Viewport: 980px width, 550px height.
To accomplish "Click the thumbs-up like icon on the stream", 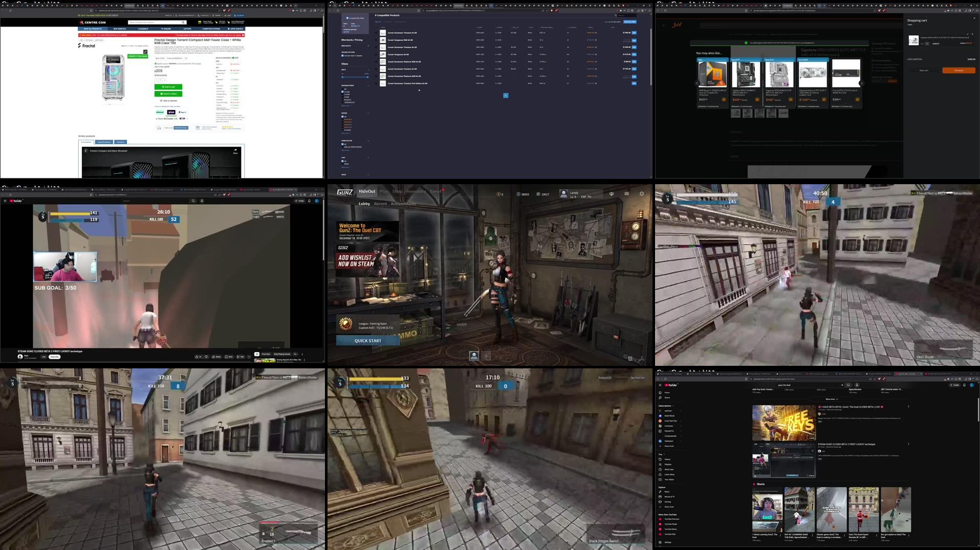I will pyautogui.click(x=197, y=357).
